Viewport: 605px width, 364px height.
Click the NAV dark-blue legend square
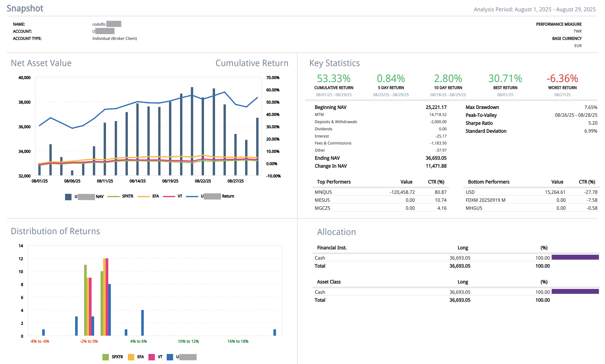tap(68, 197)
